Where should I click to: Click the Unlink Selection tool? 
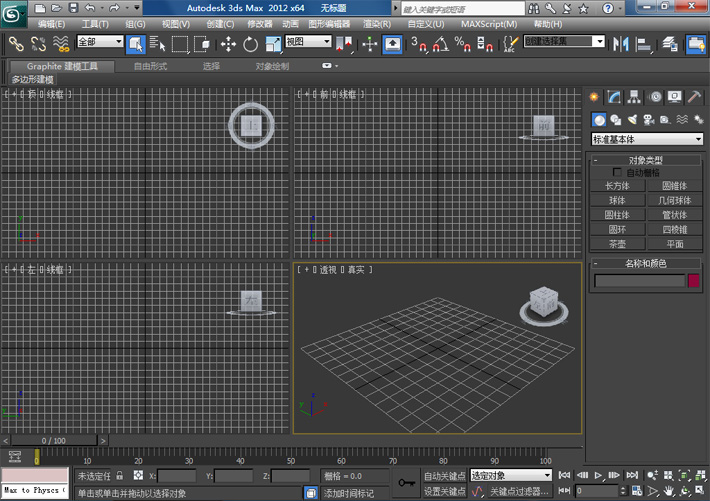(x=38, y=44)
